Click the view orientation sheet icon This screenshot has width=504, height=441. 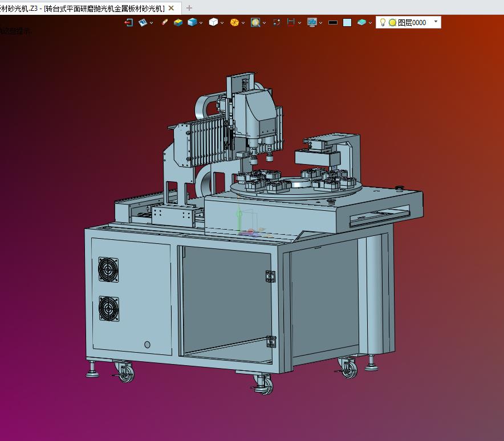coord(143,22)
